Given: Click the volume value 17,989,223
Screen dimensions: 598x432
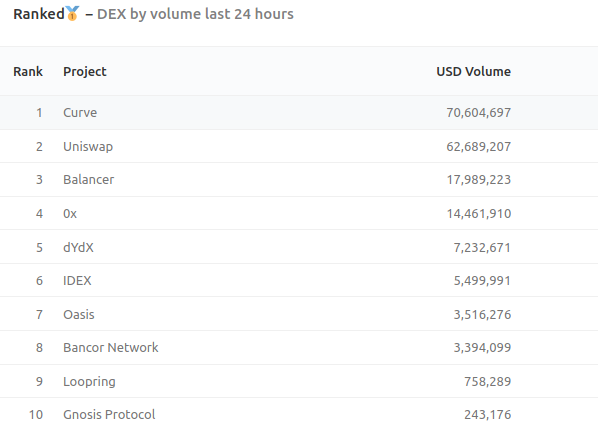Looking at the screenshot, I should (479, 180).
